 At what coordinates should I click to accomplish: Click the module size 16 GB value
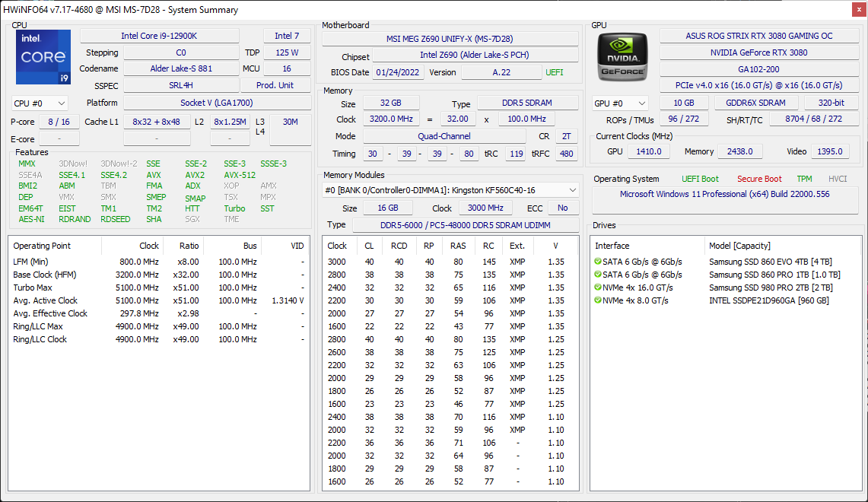click(x=388, y=208)
